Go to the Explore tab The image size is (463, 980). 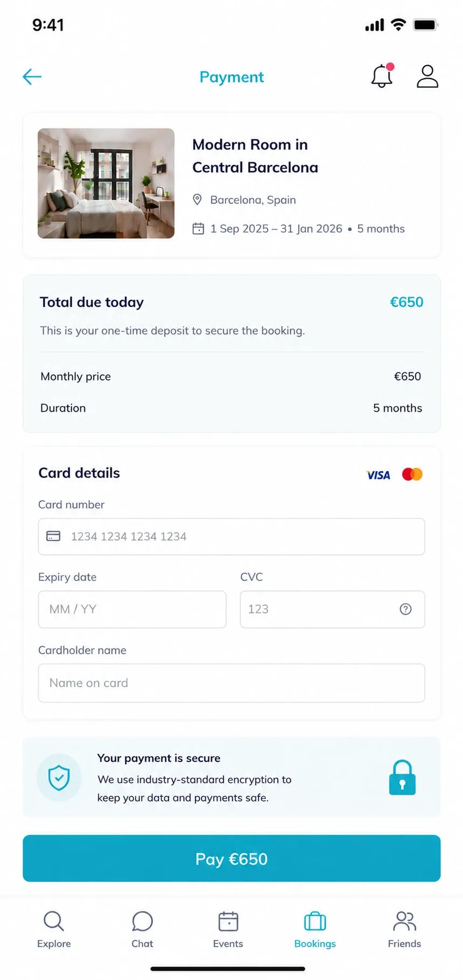tap(54, 930)
